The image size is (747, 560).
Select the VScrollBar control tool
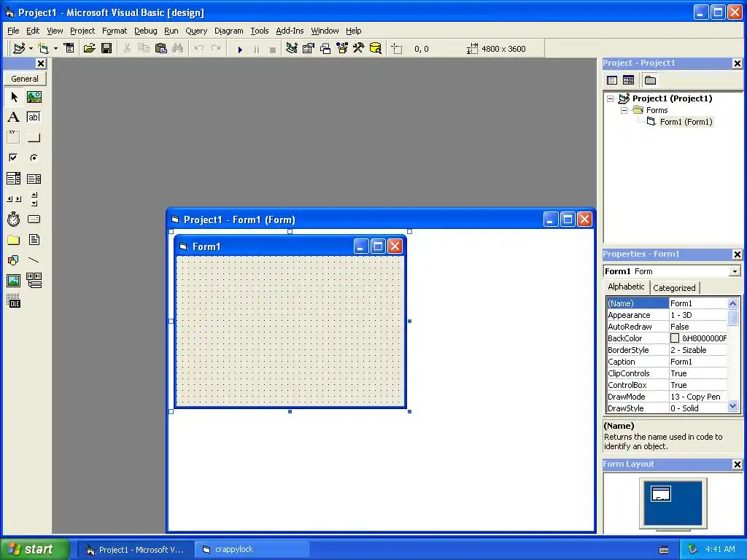[34, 199]
